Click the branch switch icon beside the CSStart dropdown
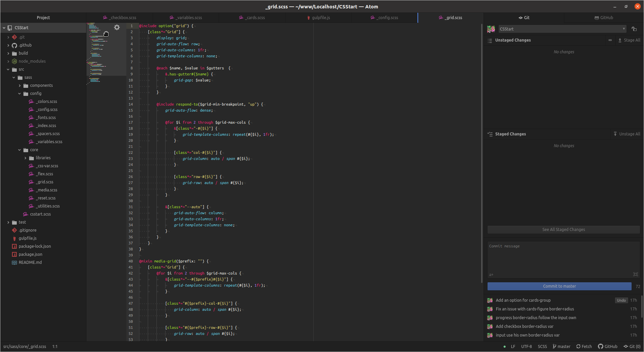Screen dimensions: 644x352 pos(634,29)
